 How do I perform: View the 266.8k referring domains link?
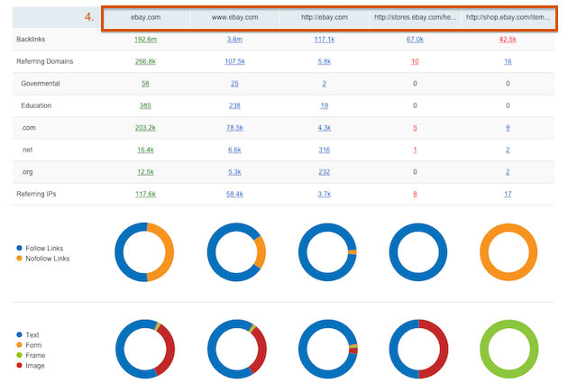[x=145, y=61]
